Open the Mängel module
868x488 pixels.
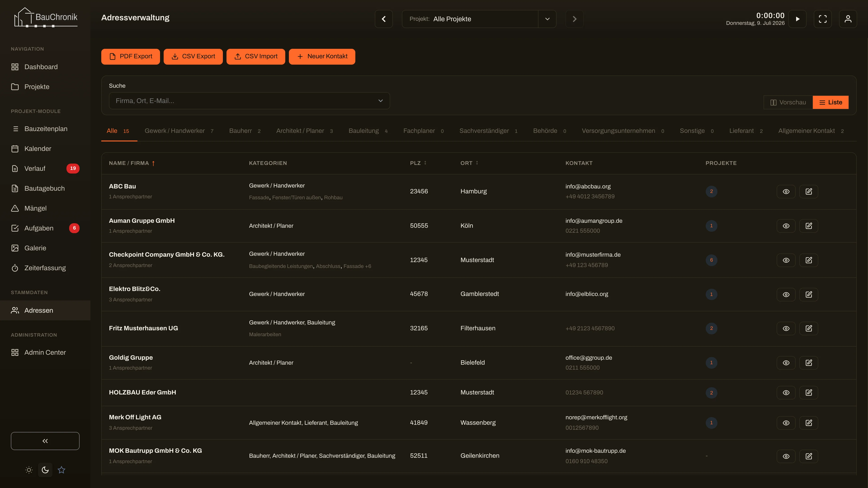45,208
